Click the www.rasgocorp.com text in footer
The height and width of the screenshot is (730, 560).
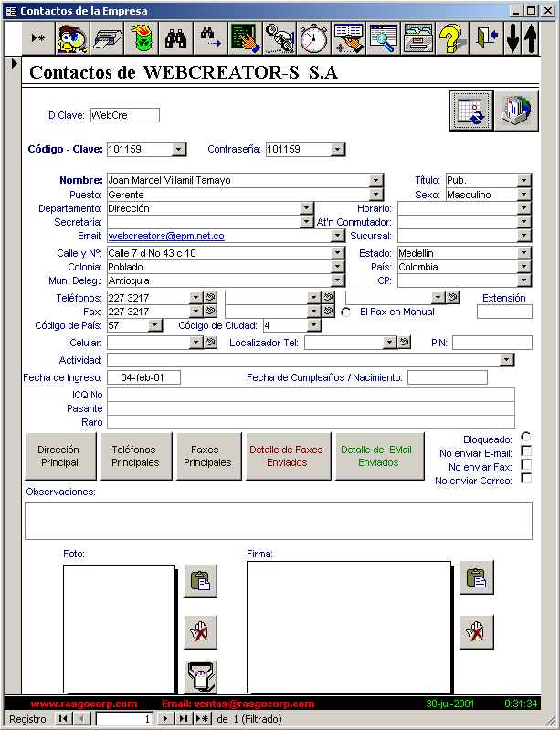click(84, 704)
